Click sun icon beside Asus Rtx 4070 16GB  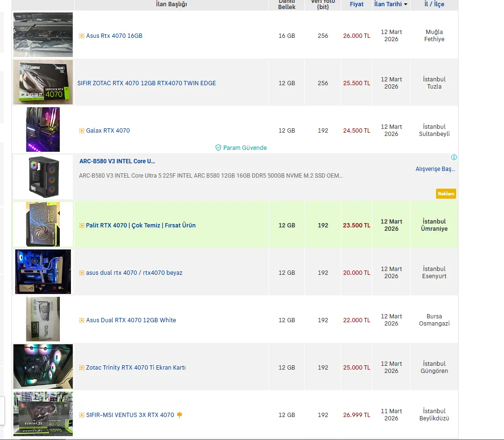(x=82, y=36)
